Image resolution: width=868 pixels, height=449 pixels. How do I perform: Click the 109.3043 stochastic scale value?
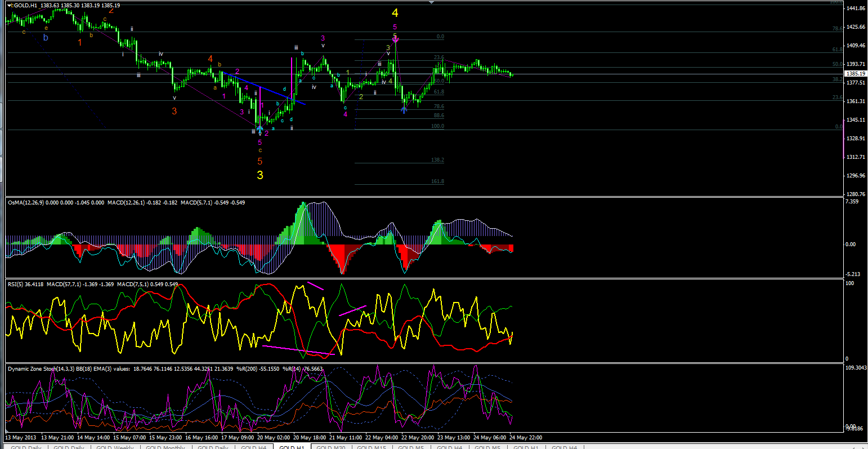point(856,367)
